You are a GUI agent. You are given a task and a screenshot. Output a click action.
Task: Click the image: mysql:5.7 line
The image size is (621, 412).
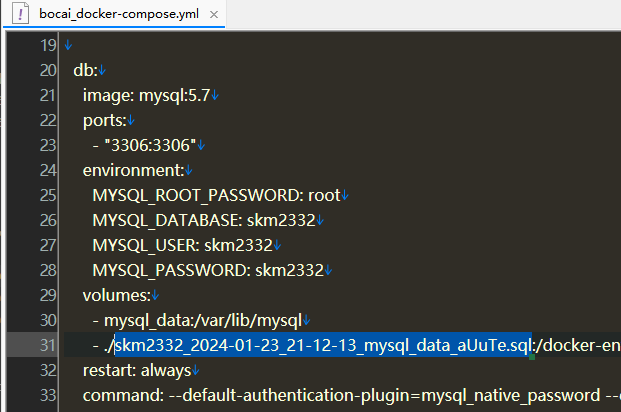(x=146, y=95)
